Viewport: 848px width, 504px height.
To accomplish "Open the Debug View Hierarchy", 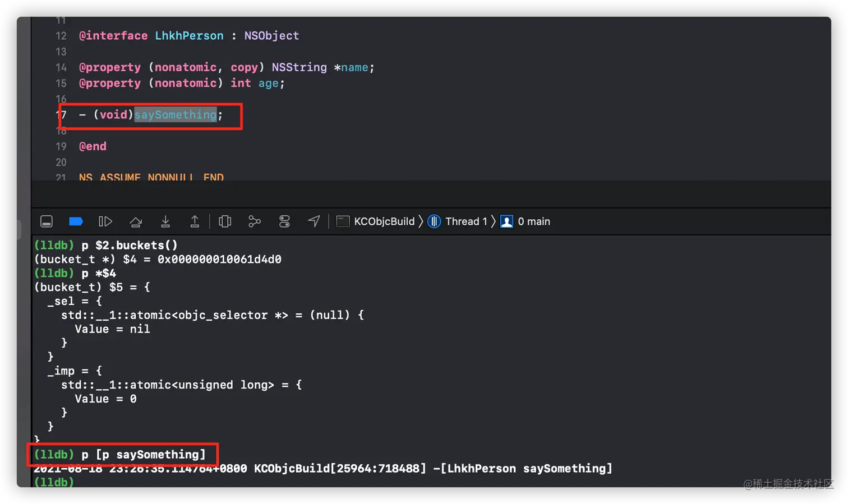I will (x=225, y=221).
